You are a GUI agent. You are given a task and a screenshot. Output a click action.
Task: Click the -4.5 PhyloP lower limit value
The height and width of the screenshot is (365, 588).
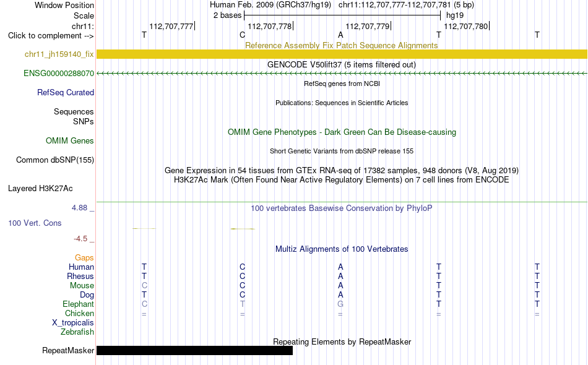(x=80, y=239)
